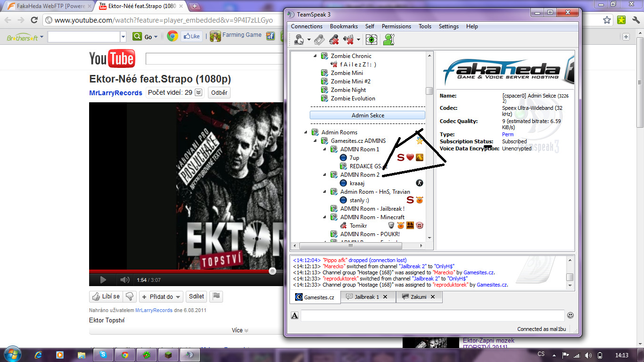Click the star icon beside Gamesites.cz ADMINS
644x362 pixels.
419,140
